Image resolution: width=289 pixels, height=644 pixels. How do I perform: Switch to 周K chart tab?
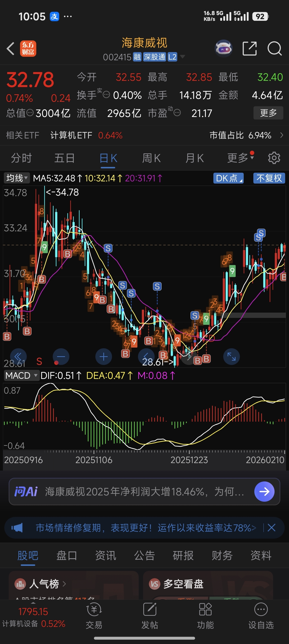click(151, 158)
